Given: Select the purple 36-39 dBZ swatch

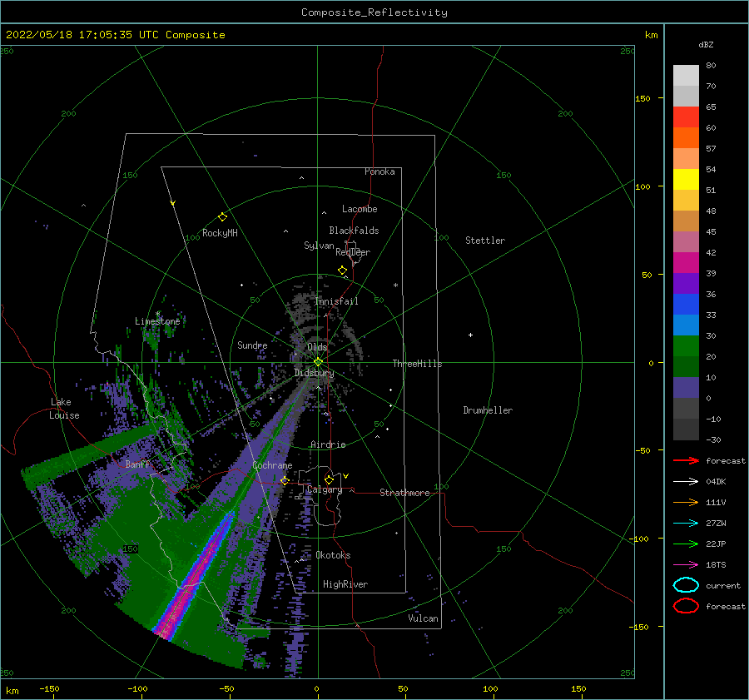Looking at the screenshot, I should click(686, 284).
